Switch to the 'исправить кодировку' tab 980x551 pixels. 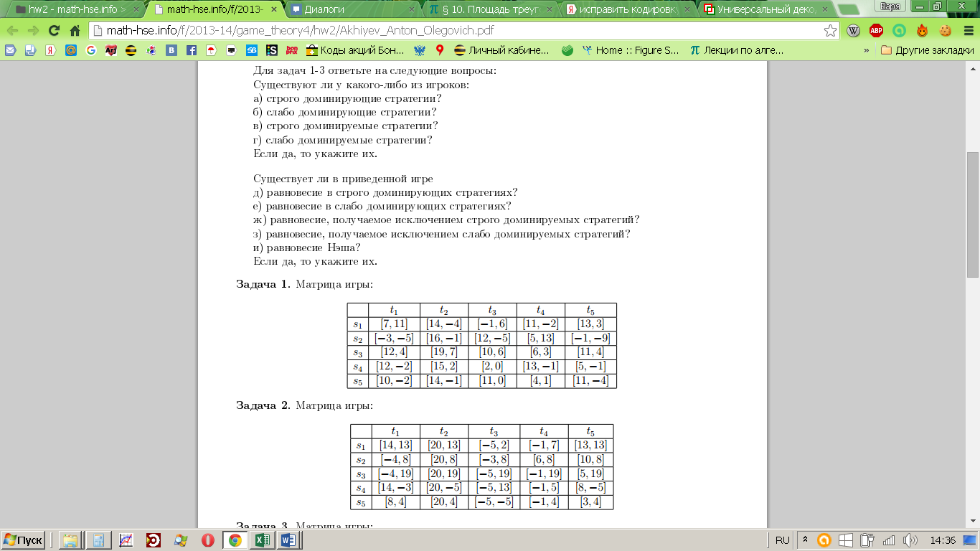coord(627,9)
